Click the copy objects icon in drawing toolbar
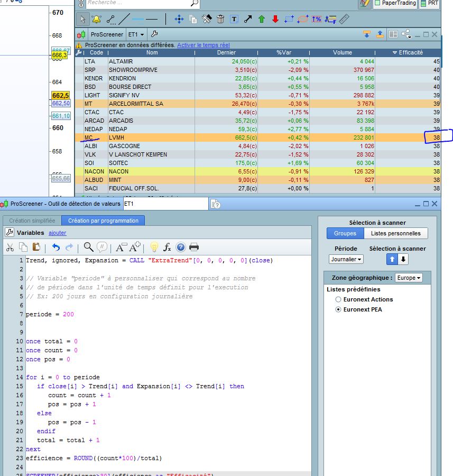Image resolution: width=453 pixels, height=476 pixels. [x=193, y=20]
